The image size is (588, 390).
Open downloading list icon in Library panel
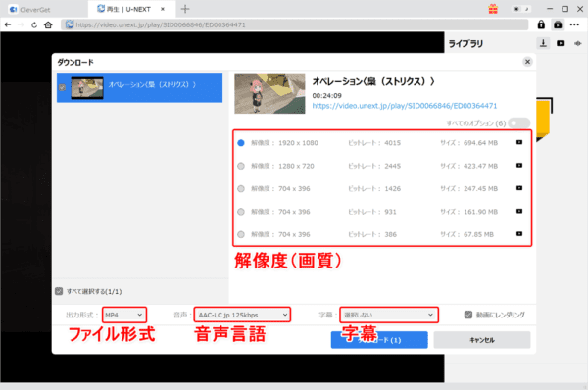coord(543,43)
